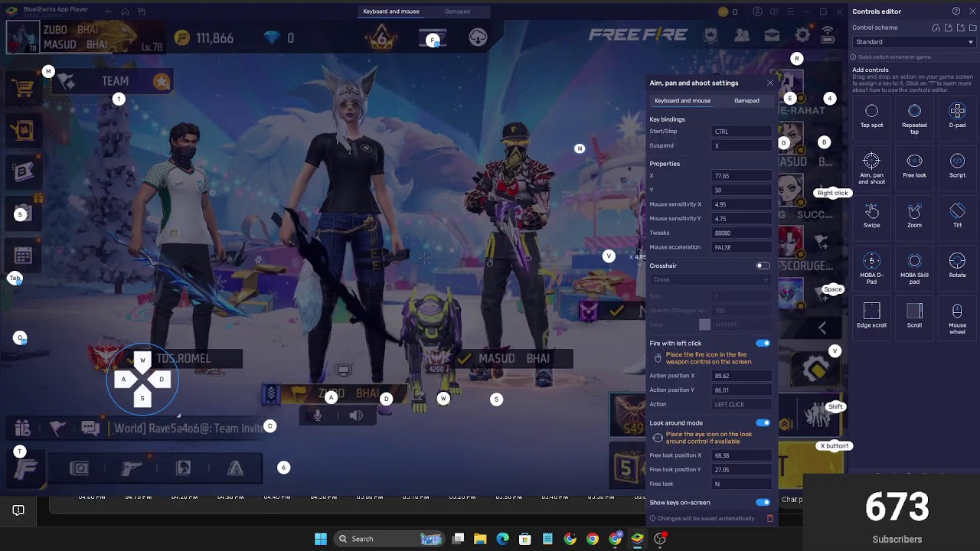
Task: Edit the Start/Stop key binding field
Action: 740,132
